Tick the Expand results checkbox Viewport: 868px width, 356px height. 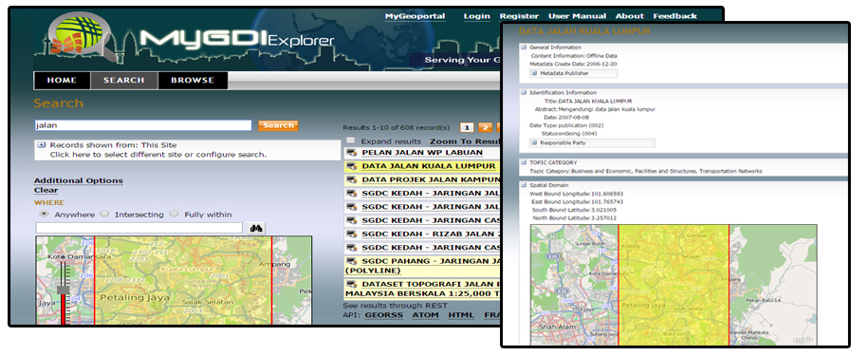tap(351, 141)
